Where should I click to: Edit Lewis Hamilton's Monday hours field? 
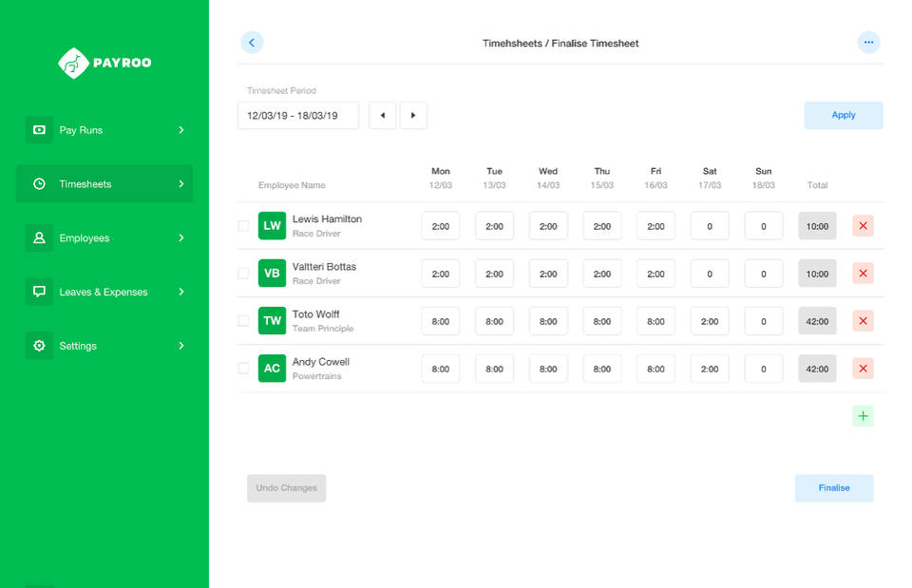pos(440,226)
